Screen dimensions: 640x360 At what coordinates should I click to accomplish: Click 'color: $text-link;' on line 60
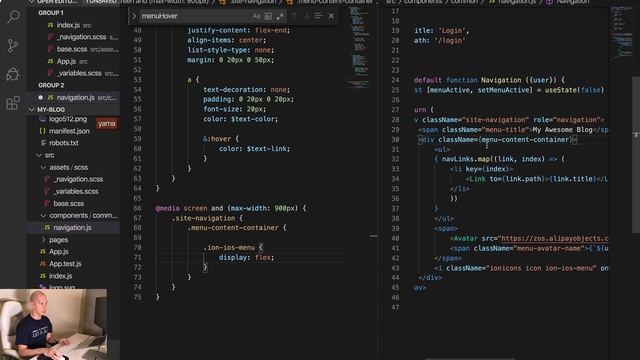coord(254,149)
